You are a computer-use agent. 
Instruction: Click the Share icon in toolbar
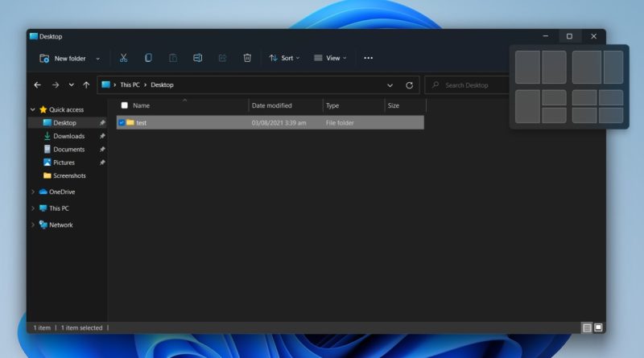point(222,58)
